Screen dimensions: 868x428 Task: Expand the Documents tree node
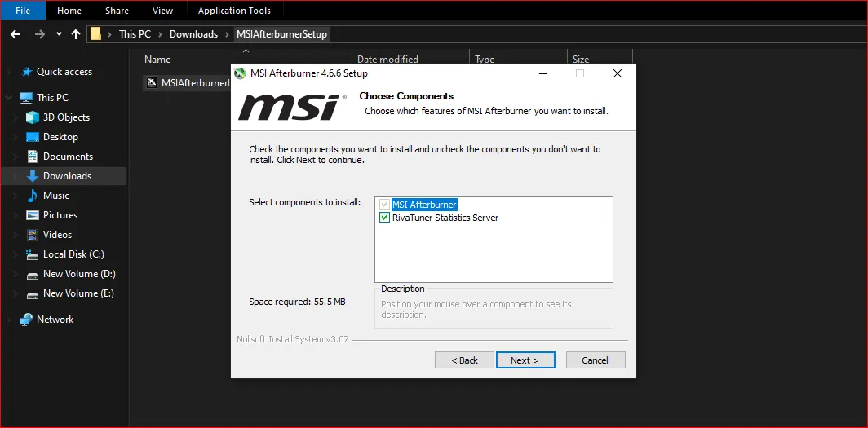pos(17,157)
